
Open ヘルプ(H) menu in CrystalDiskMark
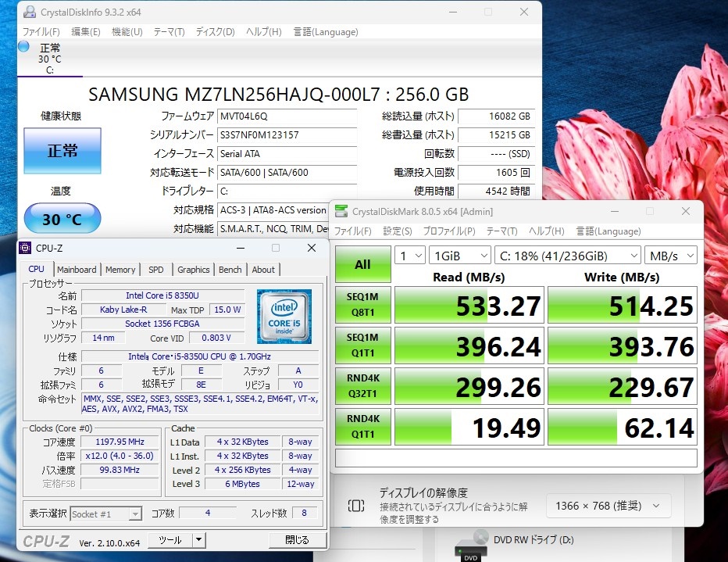coord(547,231)
